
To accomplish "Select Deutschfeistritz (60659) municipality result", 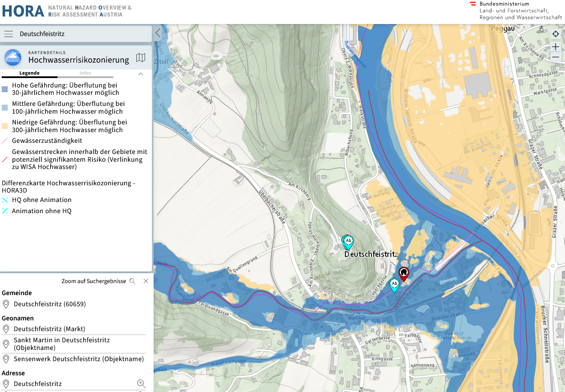I will pos(49,304).
